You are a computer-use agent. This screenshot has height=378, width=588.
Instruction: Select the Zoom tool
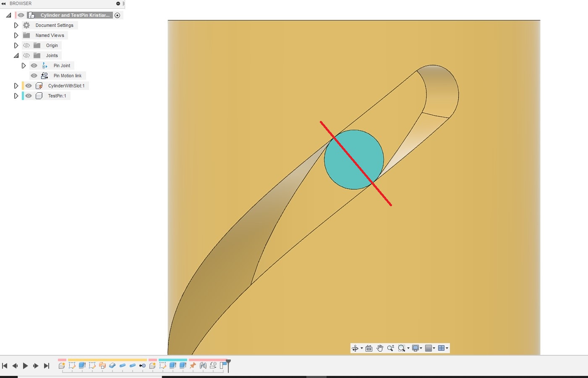click(391, 348)
